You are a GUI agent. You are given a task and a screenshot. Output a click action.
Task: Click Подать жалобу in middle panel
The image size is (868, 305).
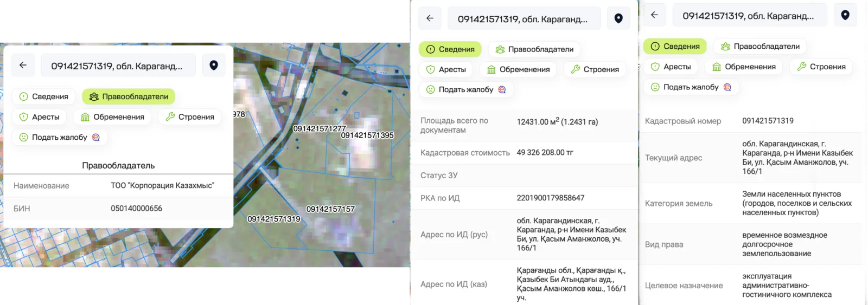click(467, 89)
